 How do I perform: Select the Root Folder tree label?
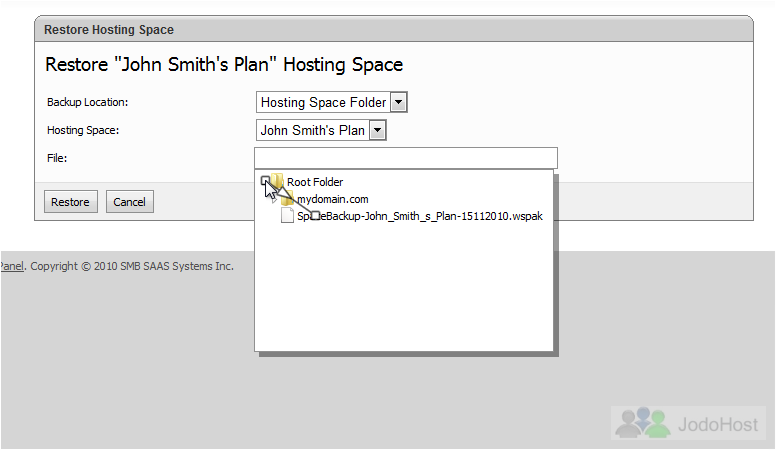coord(315,182)
